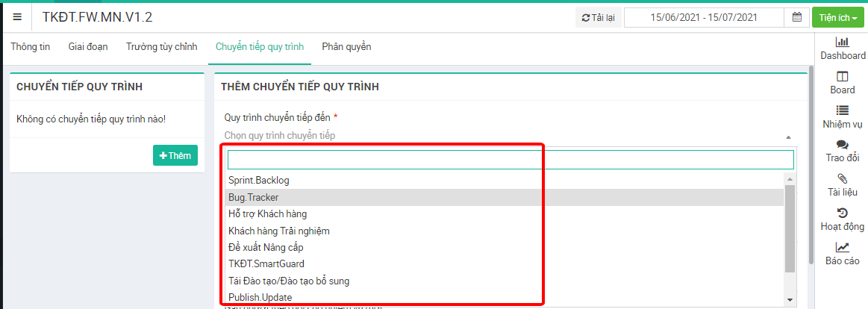Open the Nhiệm vụ list icon
The image size is (868, 309).
[x=843, y=110]
